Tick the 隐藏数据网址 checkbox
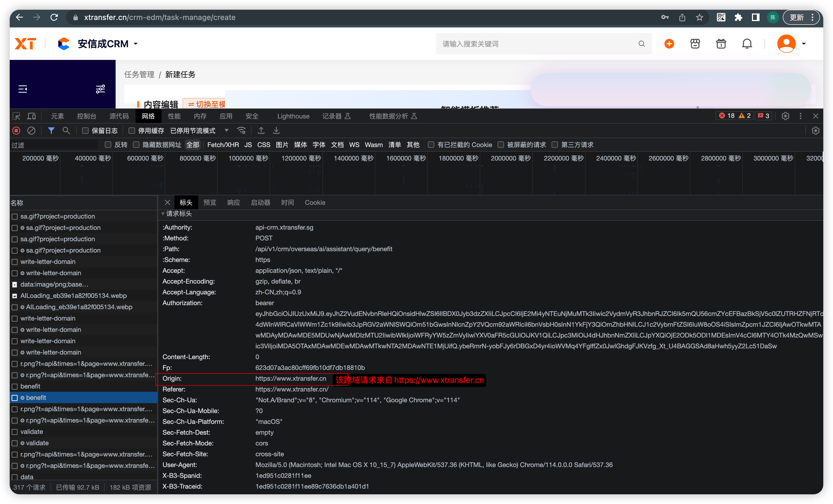The width and height of the screenshot is (833, 504). click(x=136, y=145)
